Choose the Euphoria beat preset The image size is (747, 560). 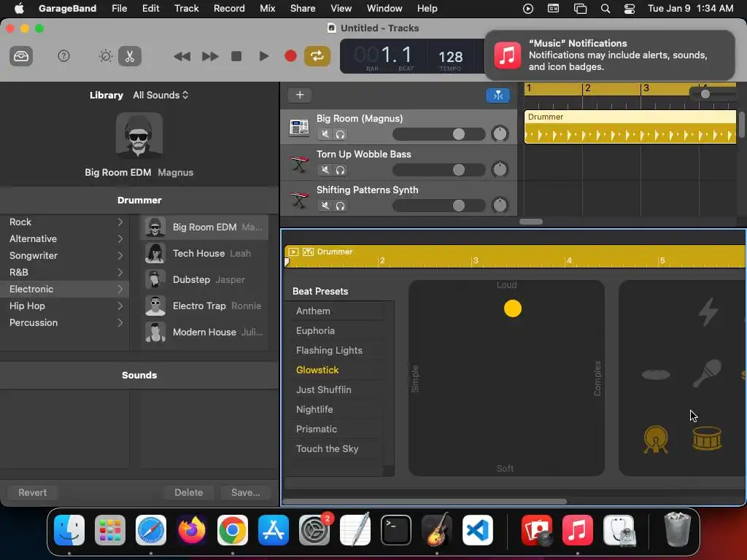(315, 330)
